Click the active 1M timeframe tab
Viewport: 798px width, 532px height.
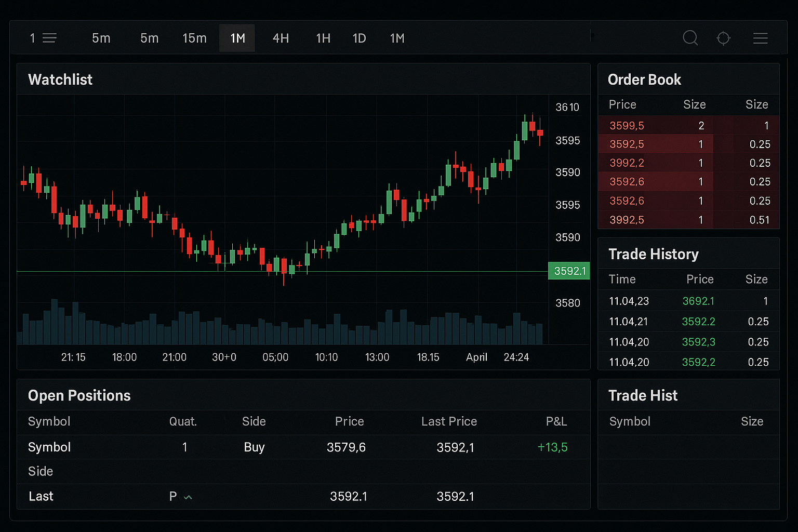(x=237, y=37)
